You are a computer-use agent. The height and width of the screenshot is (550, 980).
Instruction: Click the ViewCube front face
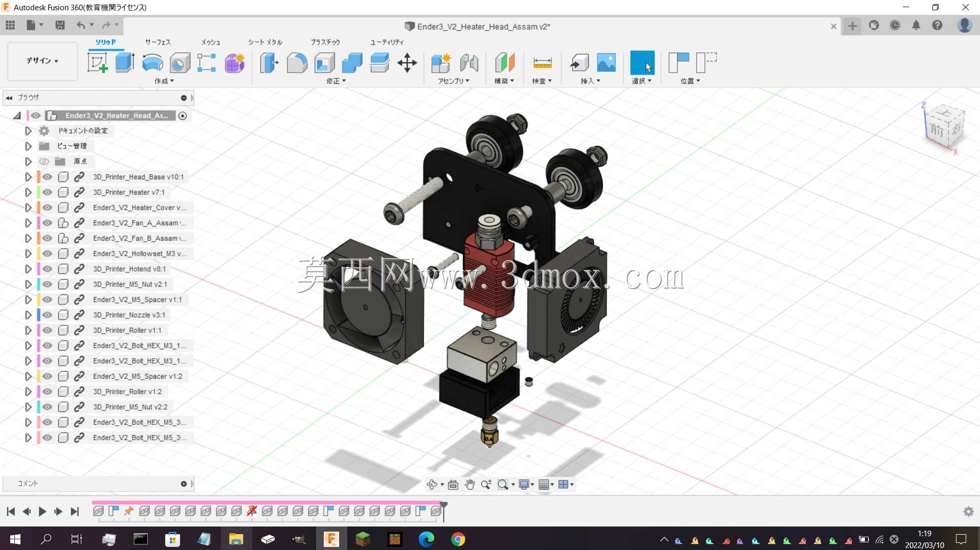pos(937,130)
